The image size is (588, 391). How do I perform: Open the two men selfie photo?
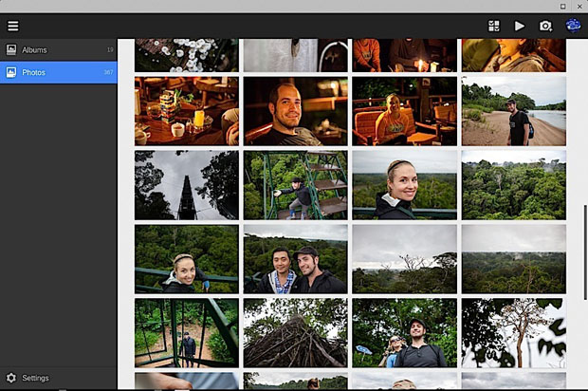[x=296, y=259]
